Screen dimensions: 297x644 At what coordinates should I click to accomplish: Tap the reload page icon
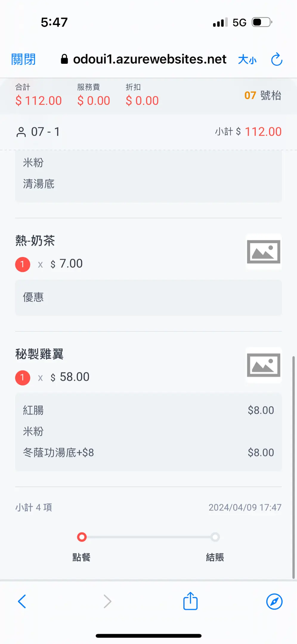[x=276, y=59]
